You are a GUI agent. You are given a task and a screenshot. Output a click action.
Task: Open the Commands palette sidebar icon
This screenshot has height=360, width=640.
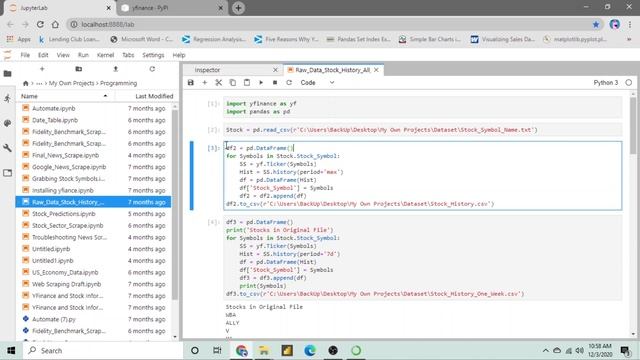pyautogui.click(x=7, y=123)
